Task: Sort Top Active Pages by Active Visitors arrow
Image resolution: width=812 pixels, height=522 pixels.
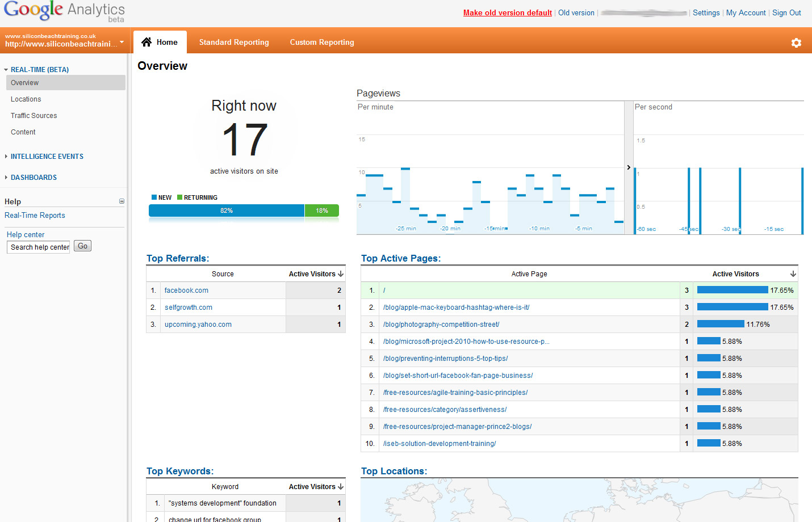Action: click(793, 273)
